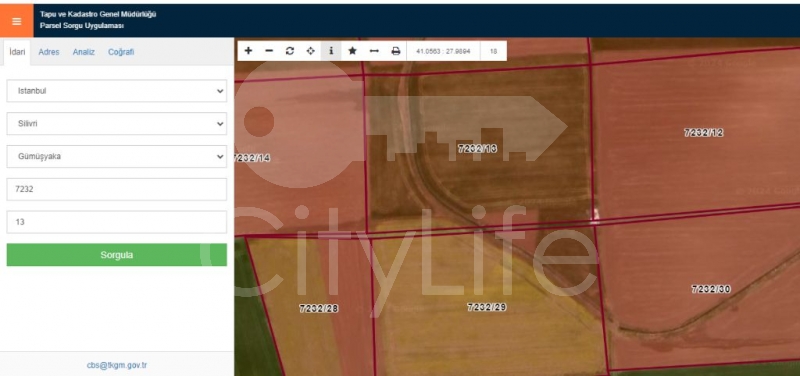This screenshot has width=800, height=376.
Task: Select parcel 7232/29 on the map
Action: 487,307
